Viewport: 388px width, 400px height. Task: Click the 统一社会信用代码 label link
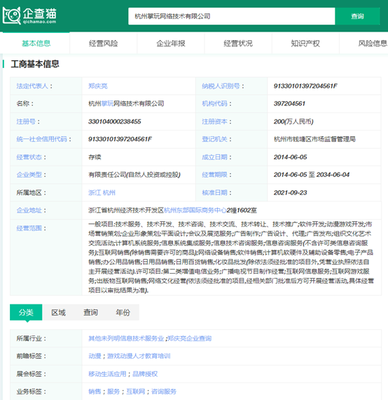click(x=42, y=139)
